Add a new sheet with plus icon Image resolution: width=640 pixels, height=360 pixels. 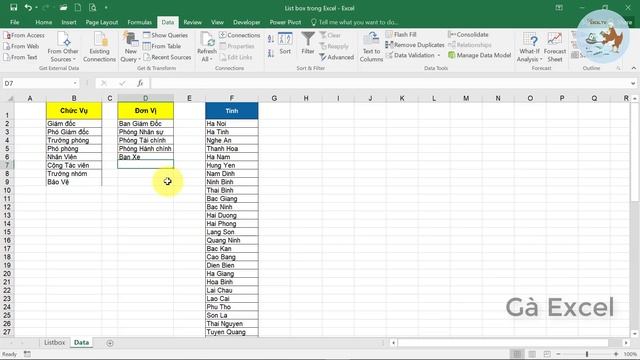(110, 343)
